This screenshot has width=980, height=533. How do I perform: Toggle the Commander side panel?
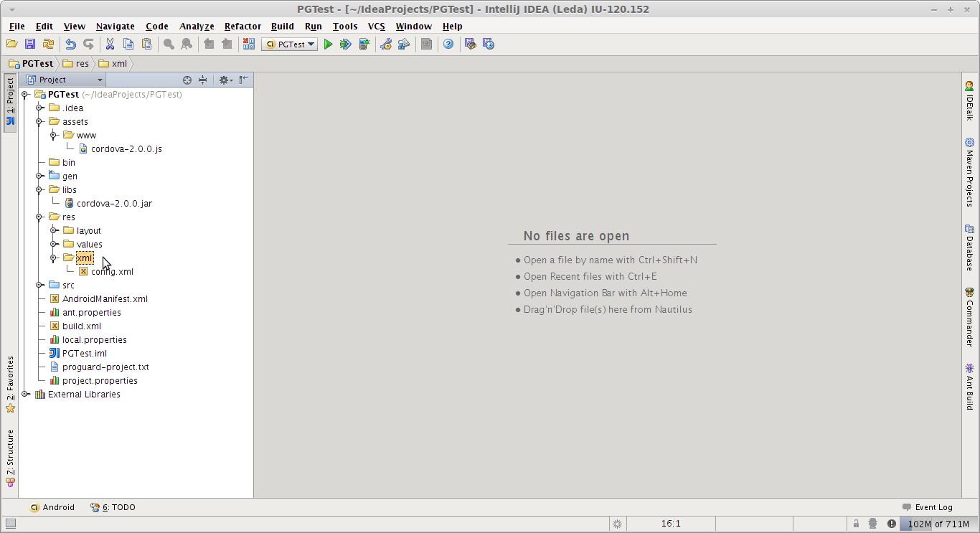click(x=969, y=317)
